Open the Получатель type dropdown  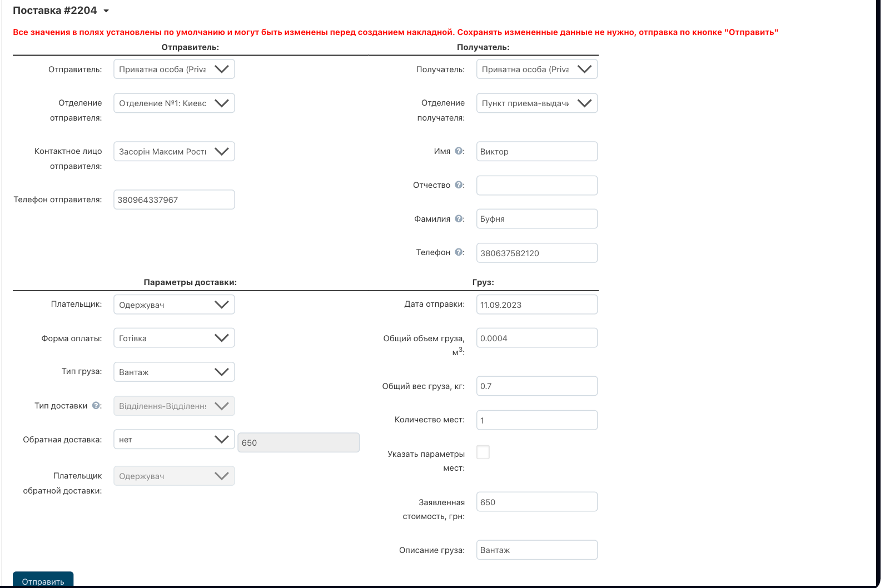pyautogui.click(x=536, y=69)
